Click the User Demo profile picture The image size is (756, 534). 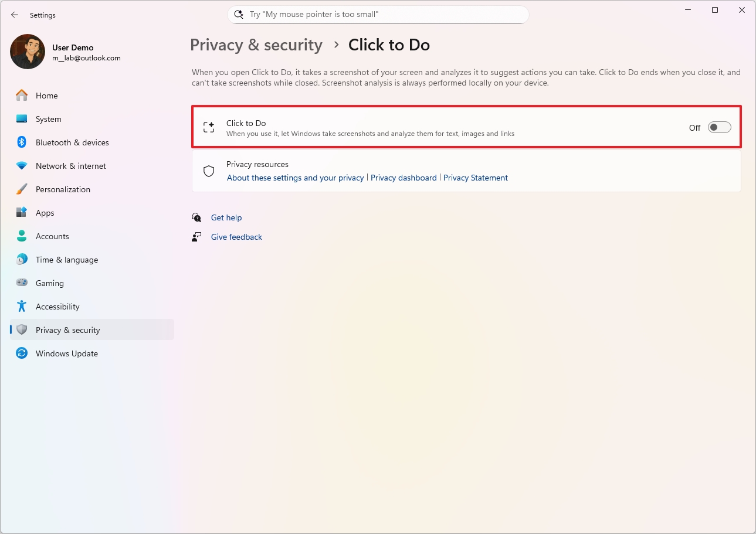click(x=28, y=52)
